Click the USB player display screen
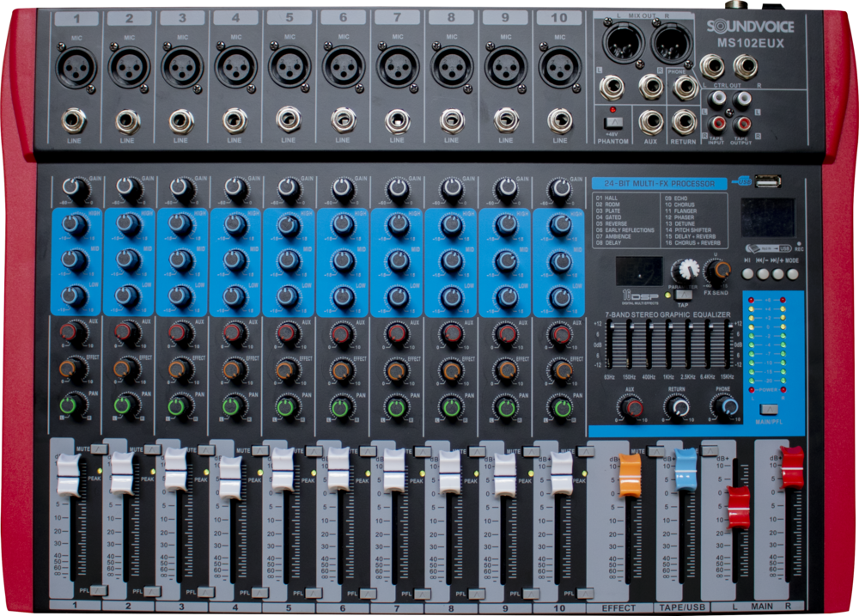 (x=767, y=218)
